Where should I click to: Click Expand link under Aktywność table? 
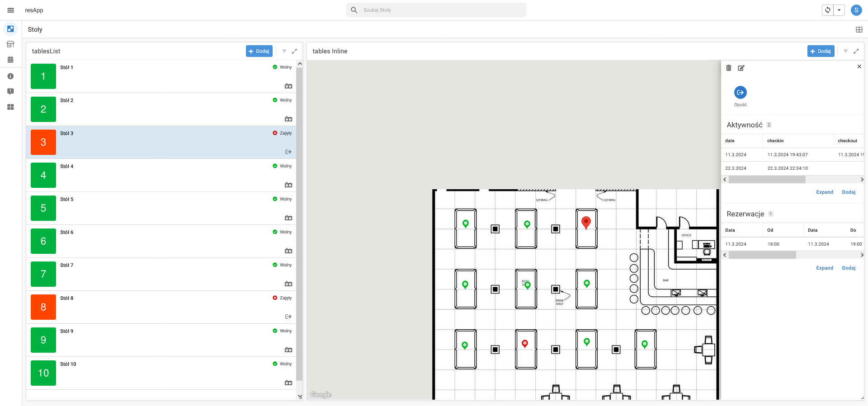pos(824,192)
